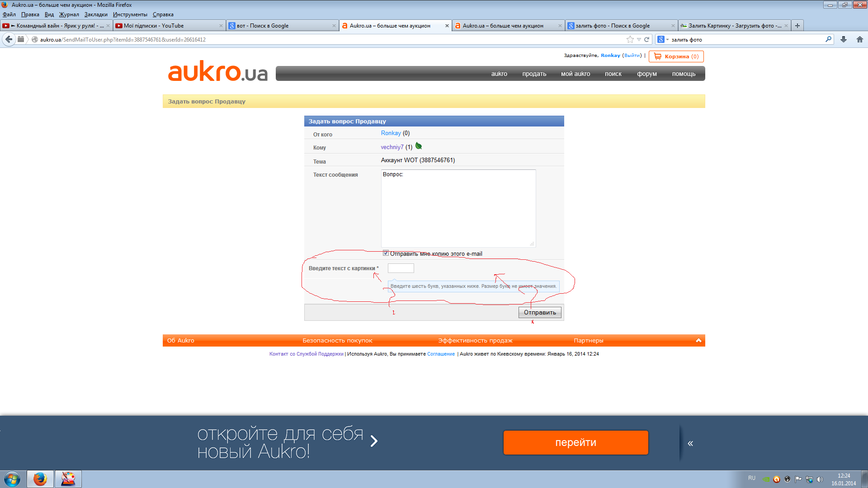Open the paint app in taskbar
The width and height of the screenshot is (868, 488).
(68, 479)
